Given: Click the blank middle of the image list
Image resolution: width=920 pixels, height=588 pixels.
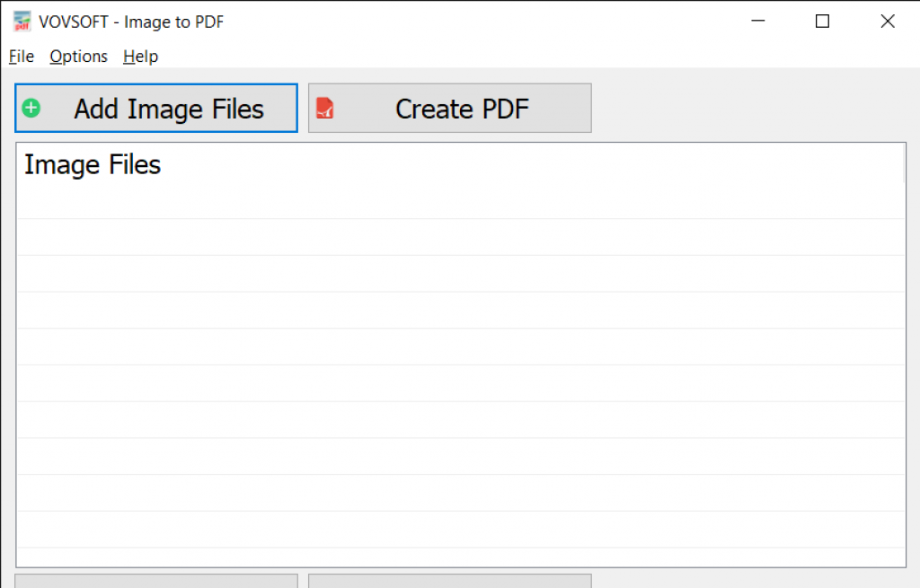Looking at the screenshot, I should point(461,364).
